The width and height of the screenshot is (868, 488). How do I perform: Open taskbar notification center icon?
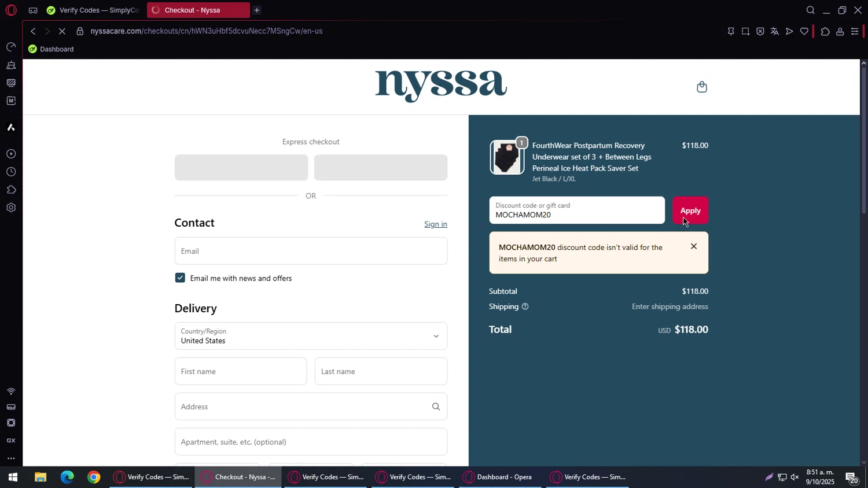(x=851, y=478)
